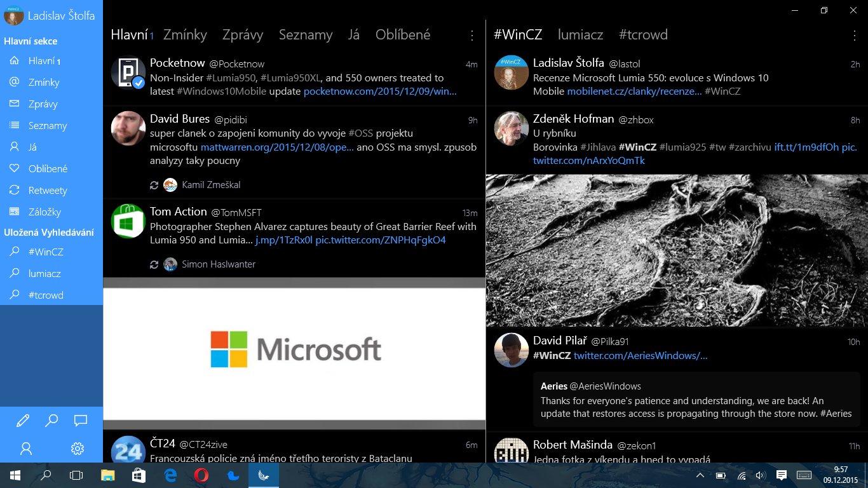
Task: Open the black and white roots photo
Action: coord(677,250)
